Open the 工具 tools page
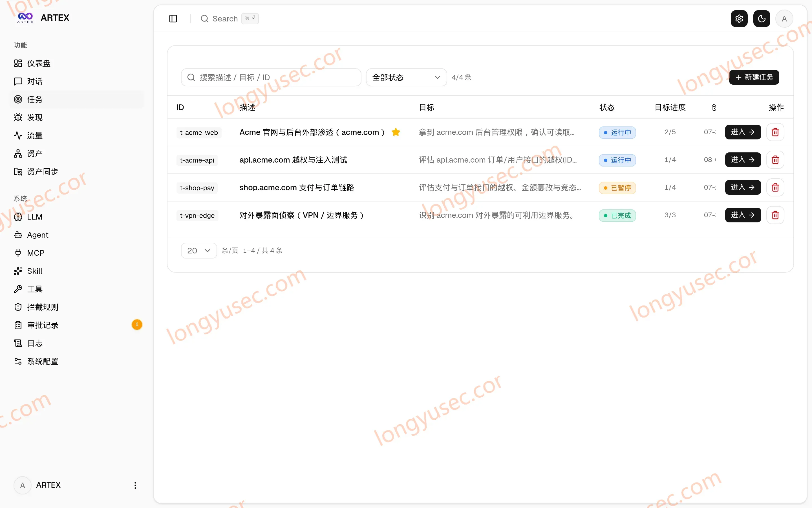 pos(76,289)
